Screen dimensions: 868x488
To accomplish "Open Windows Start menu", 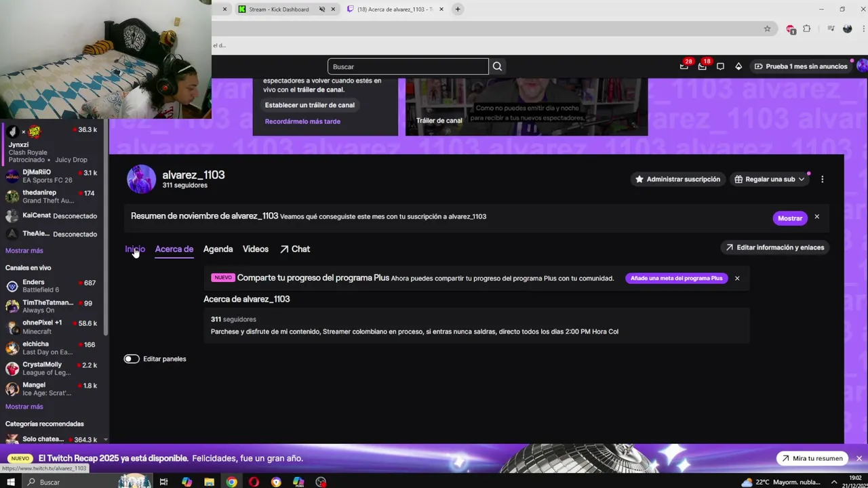I will click(x=11, y=482).
